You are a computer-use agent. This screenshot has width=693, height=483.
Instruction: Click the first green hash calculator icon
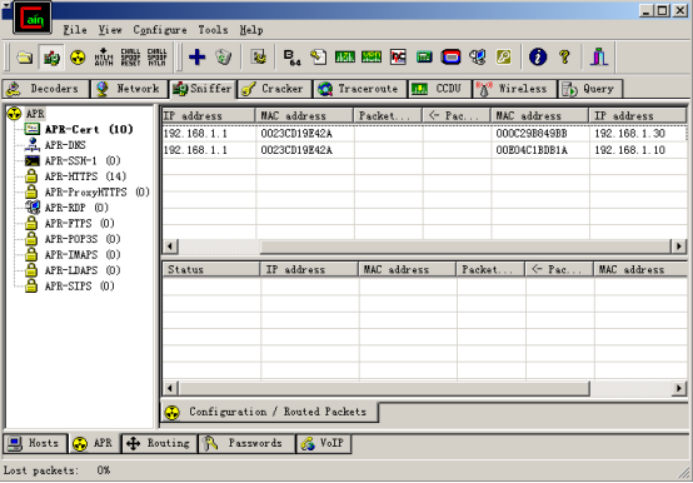coord(345,57)
